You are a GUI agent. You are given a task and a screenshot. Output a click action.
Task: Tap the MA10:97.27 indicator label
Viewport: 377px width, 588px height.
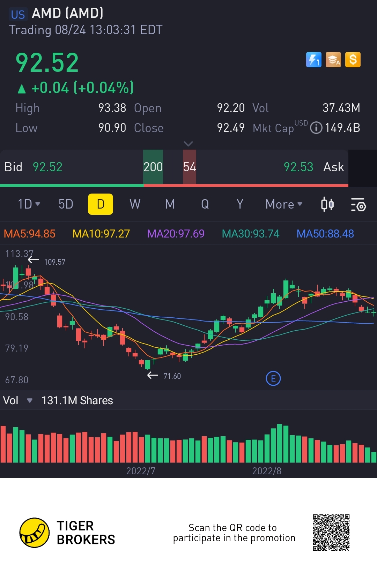101,234
